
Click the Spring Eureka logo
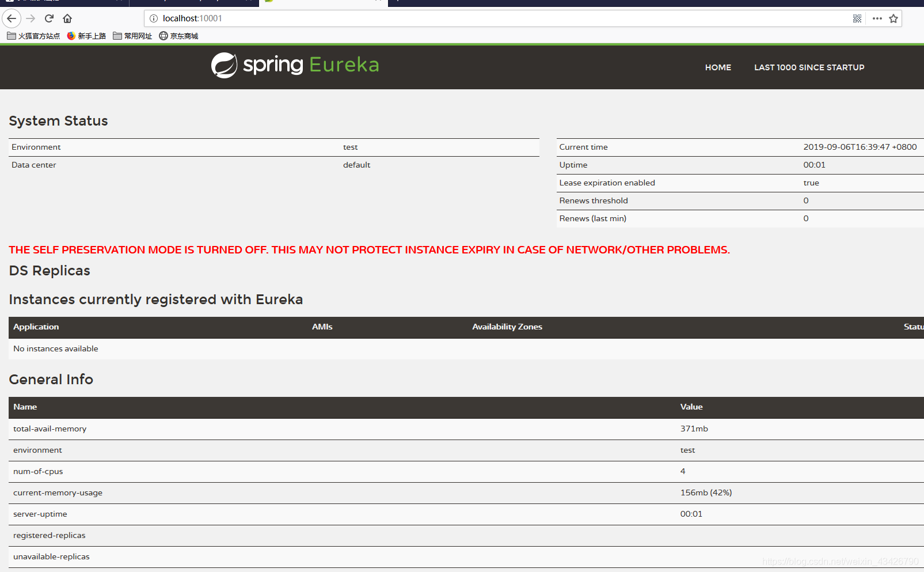coord(295,65)
